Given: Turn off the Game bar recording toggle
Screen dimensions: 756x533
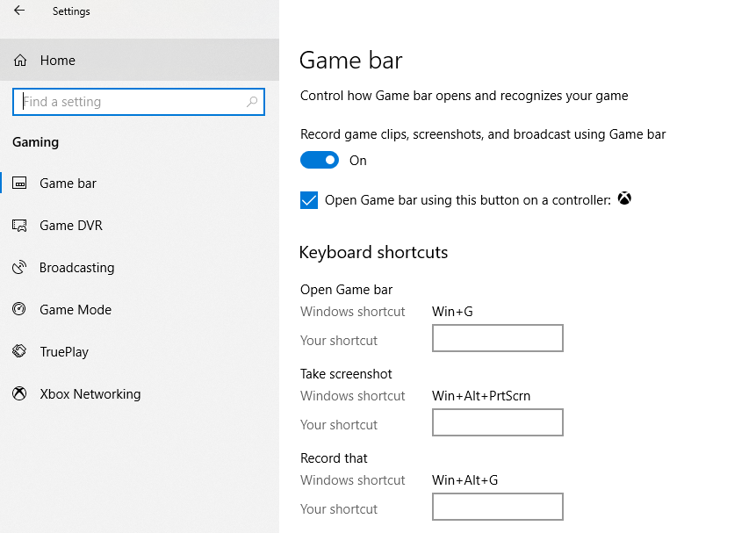Looking at the screenshot, I should [x=320, y=160].
